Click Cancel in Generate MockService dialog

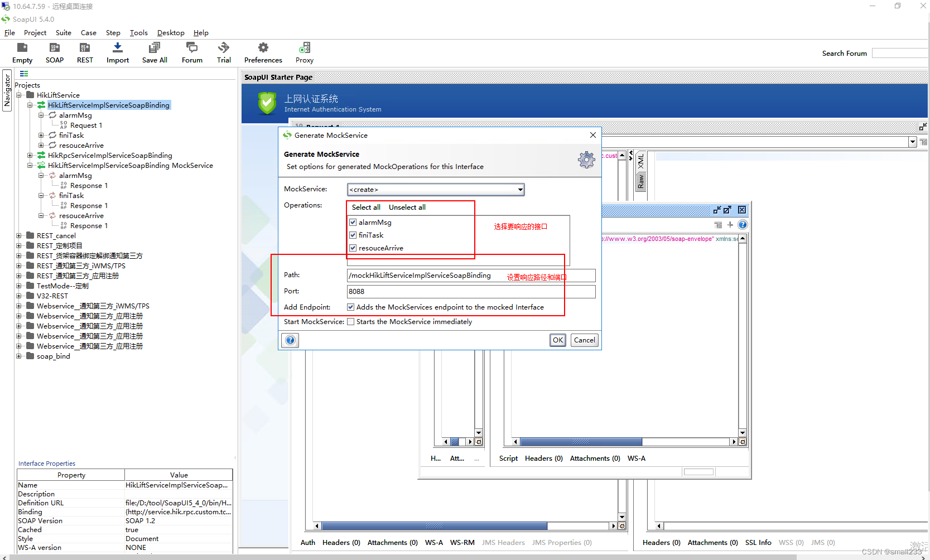[585, 340]
